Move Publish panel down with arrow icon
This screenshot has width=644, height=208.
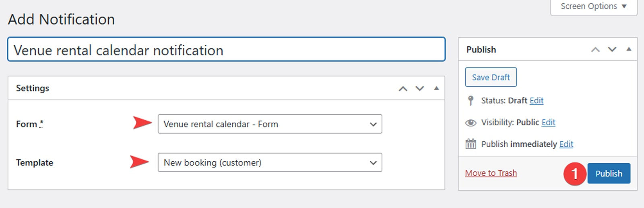612,50
